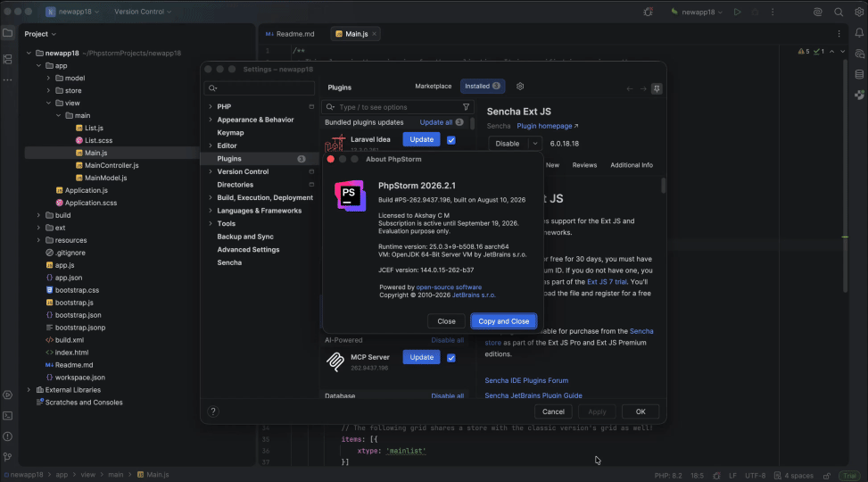This screenshot has height=482, width=868.
Task: Open the Reviews tab
Action: pyautogui.click(x=584, y=165)
